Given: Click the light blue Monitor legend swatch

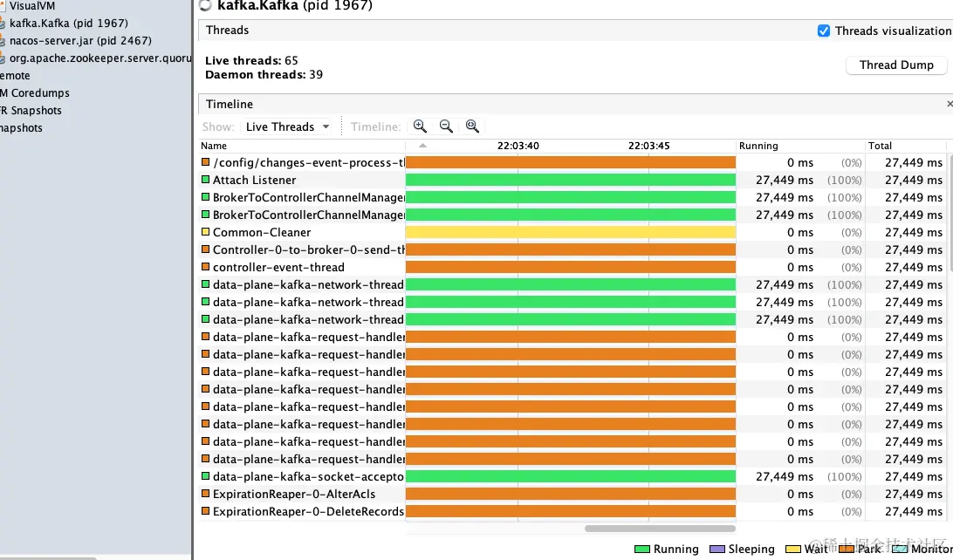Looking at the screenshot, I should click(900, 549).
